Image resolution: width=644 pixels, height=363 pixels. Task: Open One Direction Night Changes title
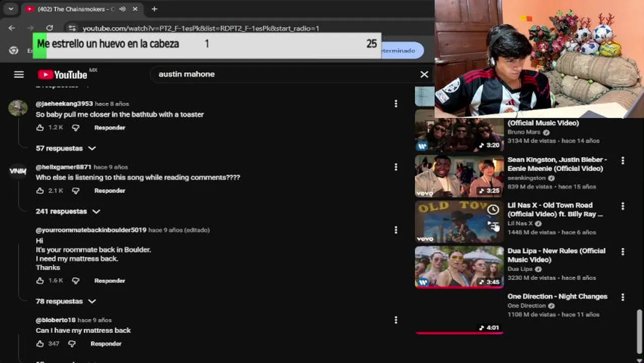[x=557, y=296]
